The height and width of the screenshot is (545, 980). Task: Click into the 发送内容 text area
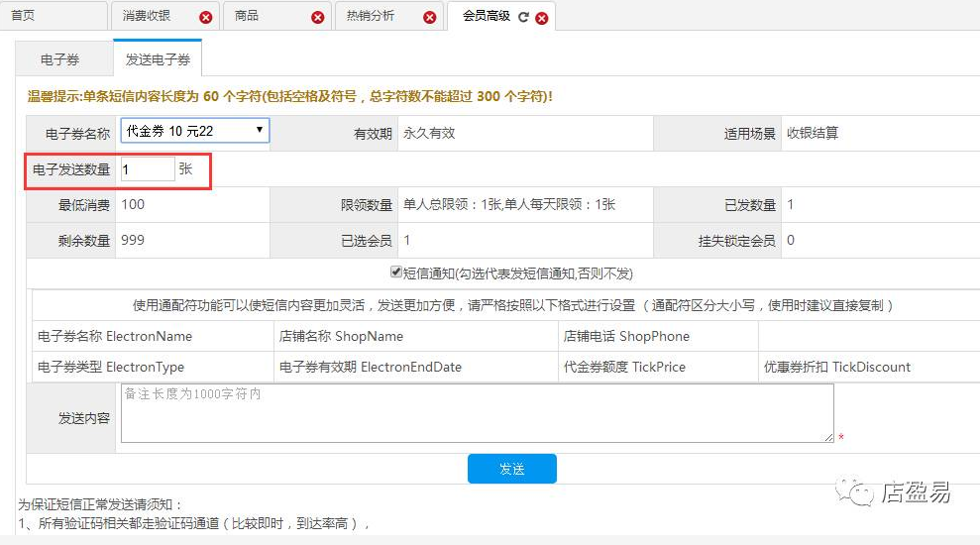[477, 412]
